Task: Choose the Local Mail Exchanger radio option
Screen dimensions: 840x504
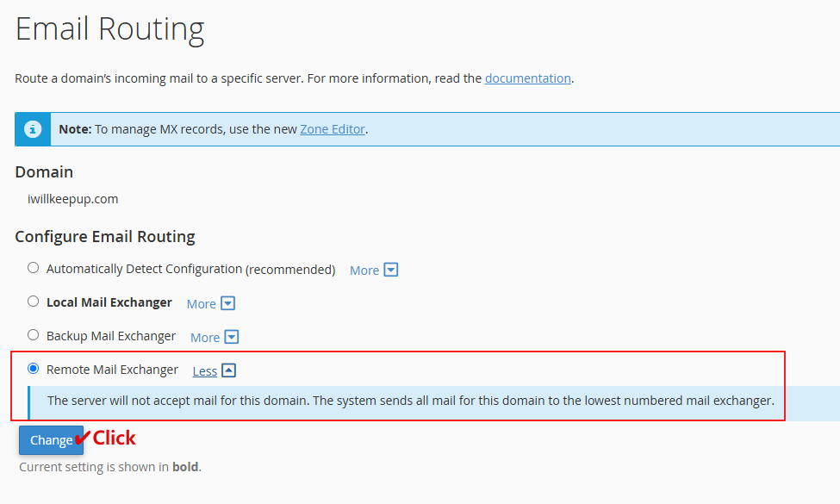Action: point(34,302)
